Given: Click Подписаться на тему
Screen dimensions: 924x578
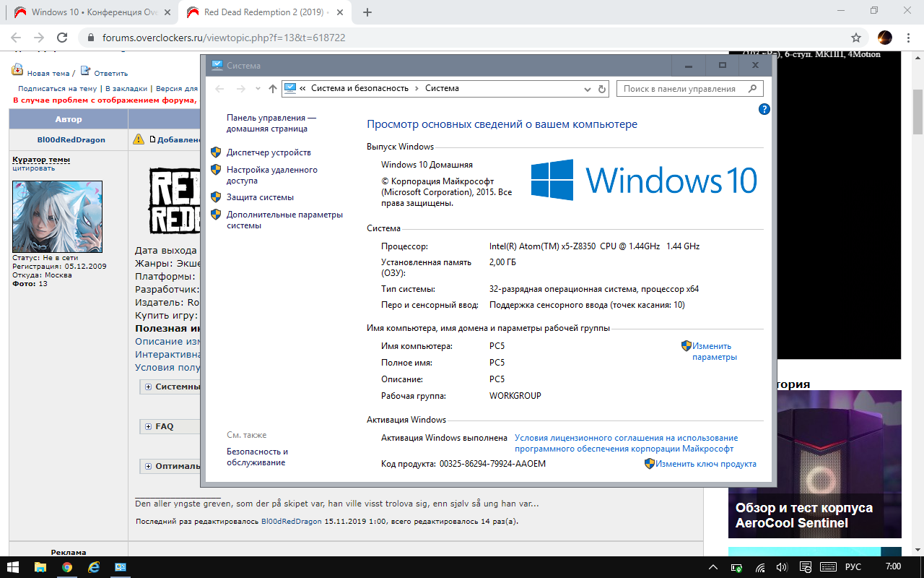Looking at the screenshot, I should (x=57, y=88).
